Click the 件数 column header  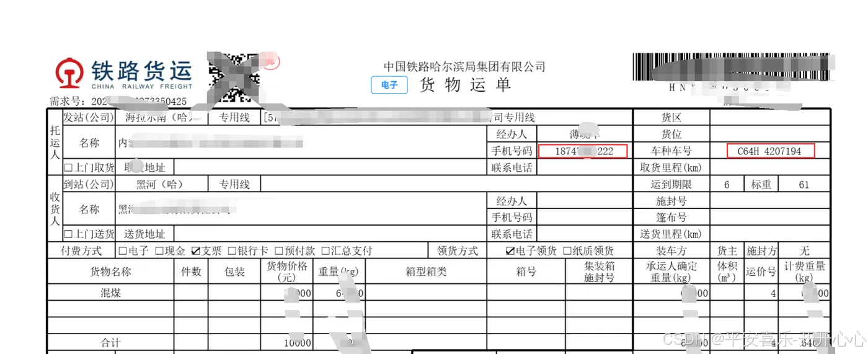click(191, 272)
